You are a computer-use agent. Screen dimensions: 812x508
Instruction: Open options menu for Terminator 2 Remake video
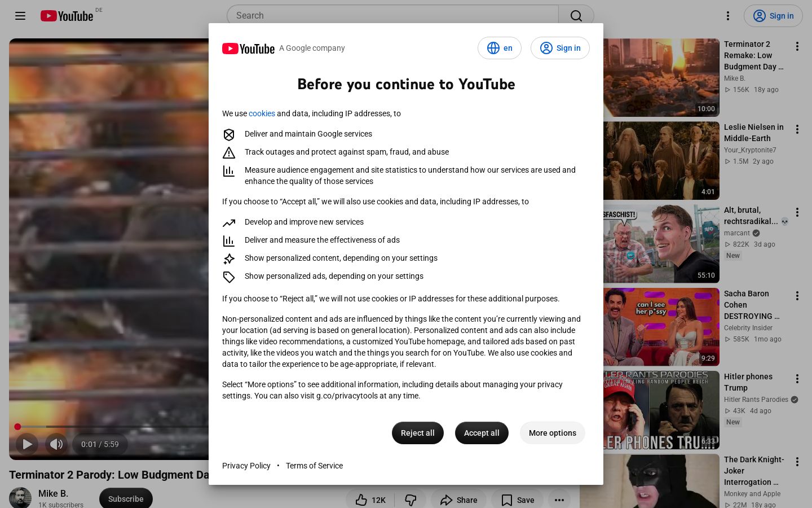[x=797, y=46]
